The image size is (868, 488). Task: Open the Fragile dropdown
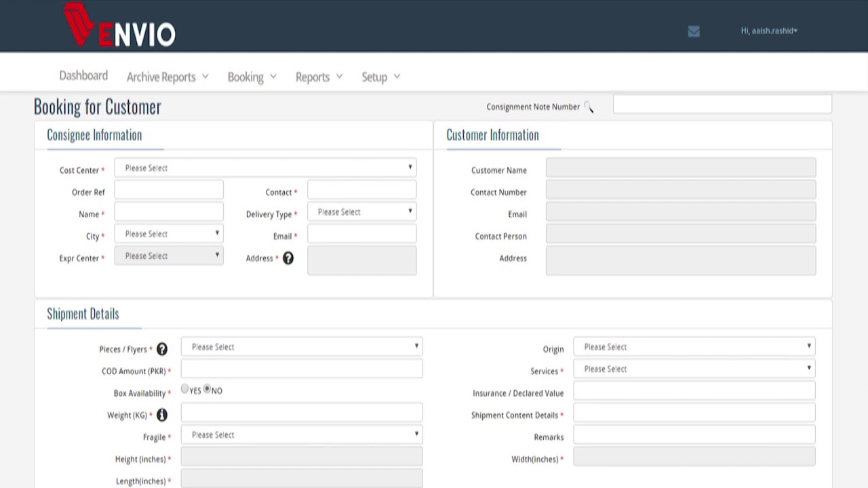[302, 434]
